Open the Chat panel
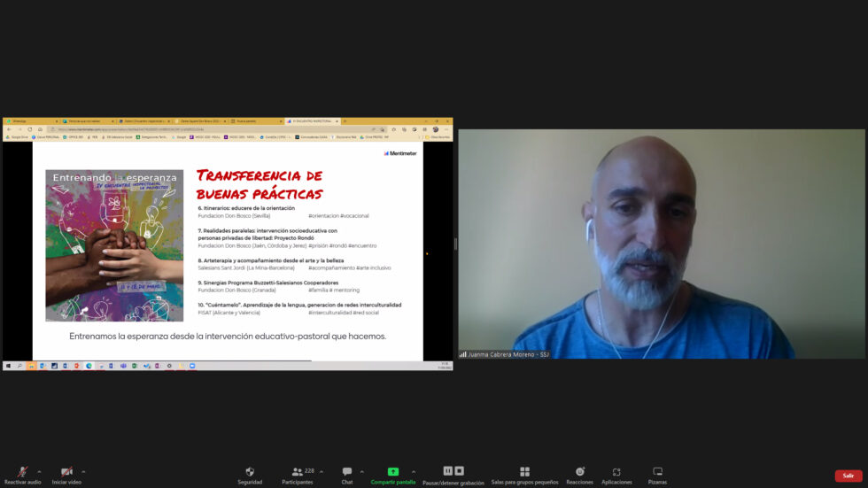Viewport: 868px width, 488px height. pos(347,472)
